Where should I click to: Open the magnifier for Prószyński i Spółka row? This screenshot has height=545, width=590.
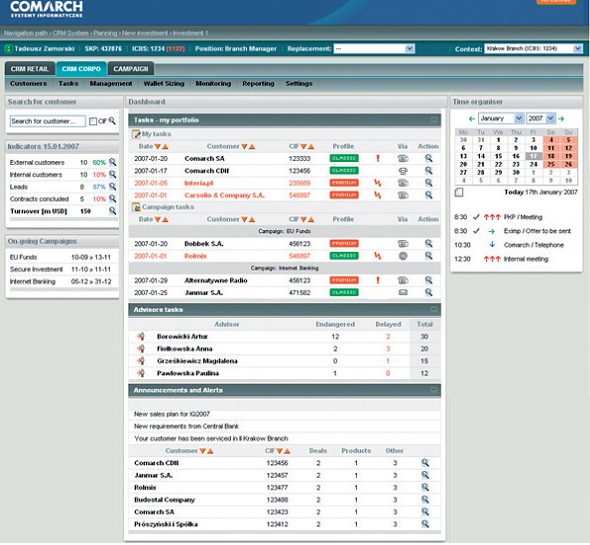[x=425, y=524]
